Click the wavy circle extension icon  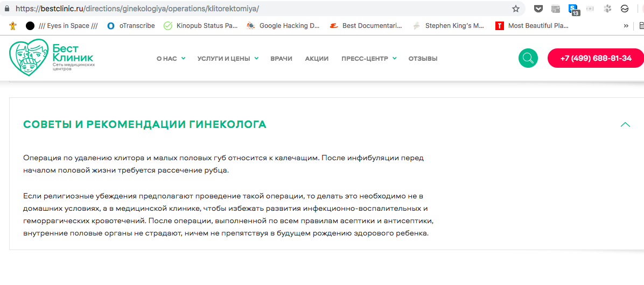(625, 9)
